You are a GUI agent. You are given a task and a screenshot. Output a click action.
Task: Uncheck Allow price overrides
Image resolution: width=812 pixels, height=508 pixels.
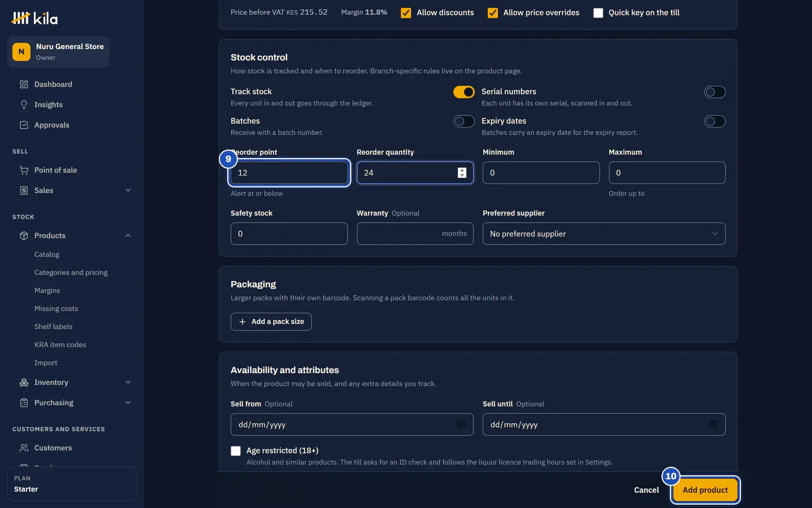point(493,12)
